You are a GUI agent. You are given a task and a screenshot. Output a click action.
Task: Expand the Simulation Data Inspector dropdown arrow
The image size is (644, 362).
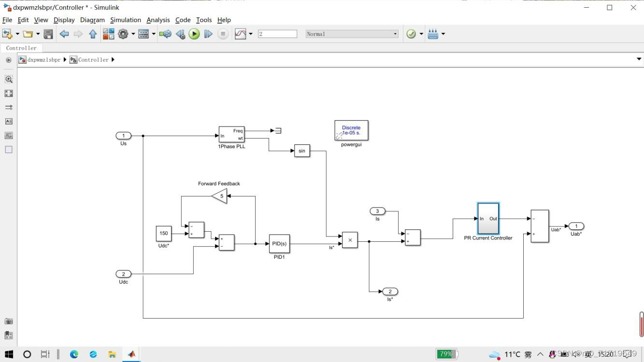coord(250,34)
